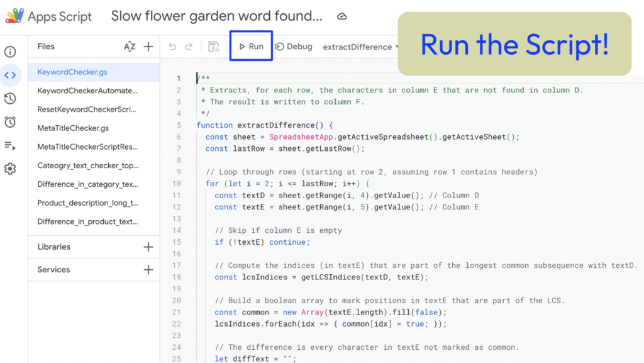The image size is (644, 363).
Task: Click the undo arrow in toolbar
Action: tap(172, 47)
